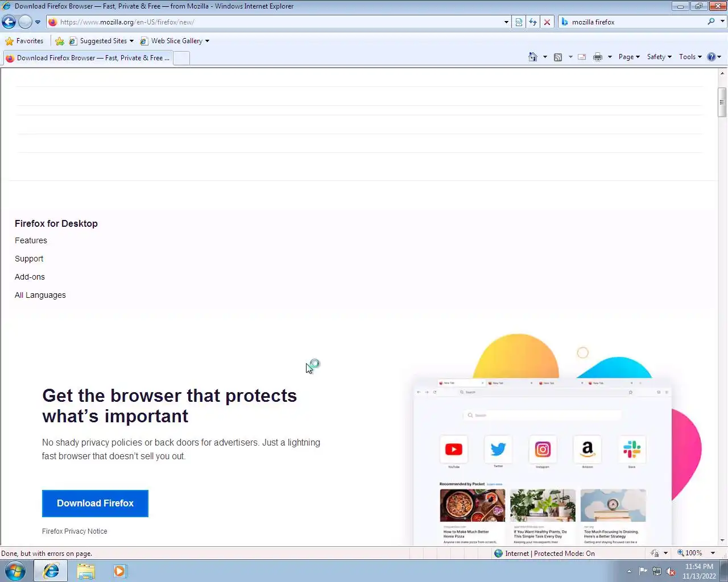Click Add to Favorites Bar icon
The width and height of the screenshot is (728, 582).
pos(60,41)
